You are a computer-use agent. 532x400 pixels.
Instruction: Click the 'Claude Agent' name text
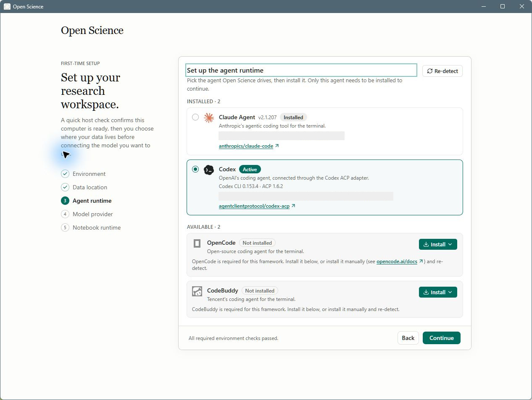coord(237,117)
